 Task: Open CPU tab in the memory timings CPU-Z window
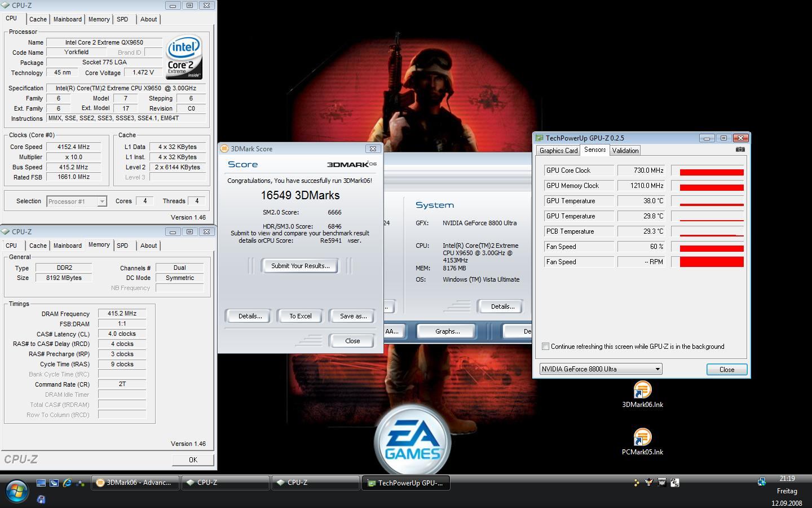click(x=11, y=246)
